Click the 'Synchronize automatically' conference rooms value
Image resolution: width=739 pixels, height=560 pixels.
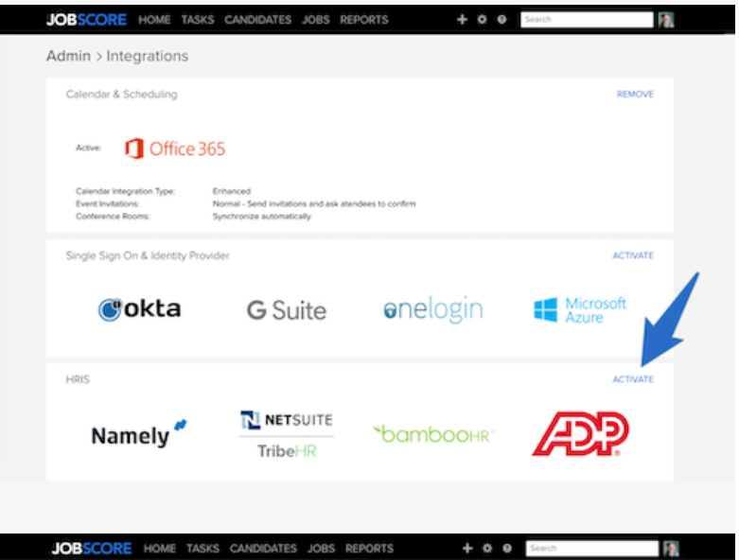[x=261, y=217]
